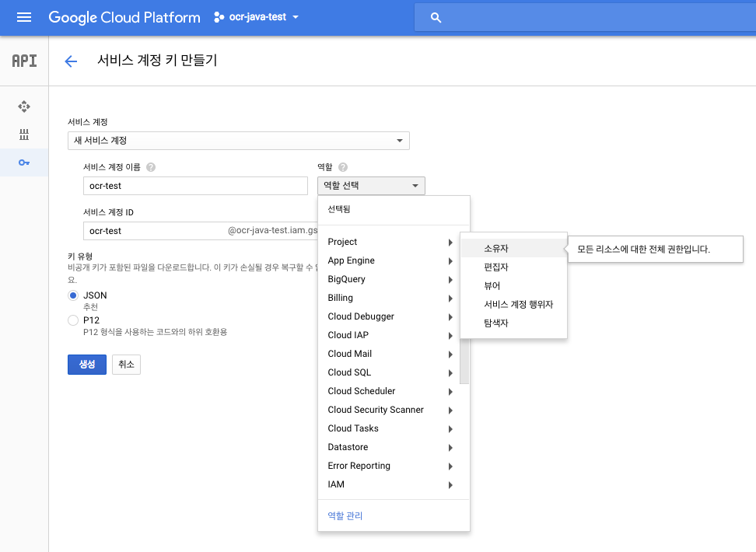Click the 모든 리소스에 대한 전체 권한입니다 tooltip
The image size is (756, 552).
tap(655, 250)
